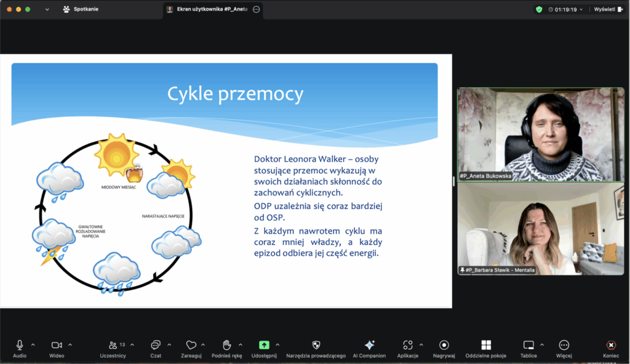
Task: Toggle the Wideo camera on or off
Action: click(57, 346)
